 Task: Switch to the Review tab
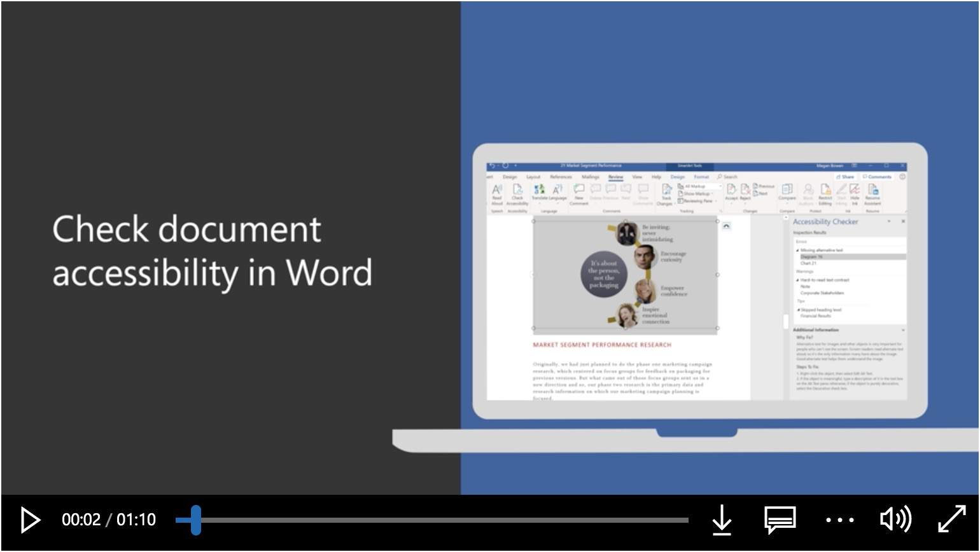click(x=615, y=177)
